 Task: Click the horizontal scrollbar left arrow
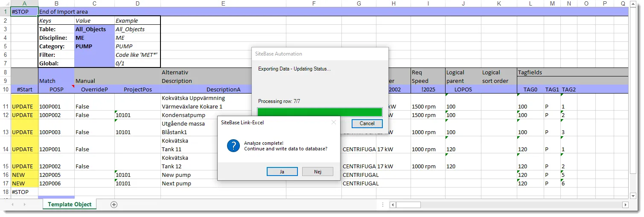392,205
